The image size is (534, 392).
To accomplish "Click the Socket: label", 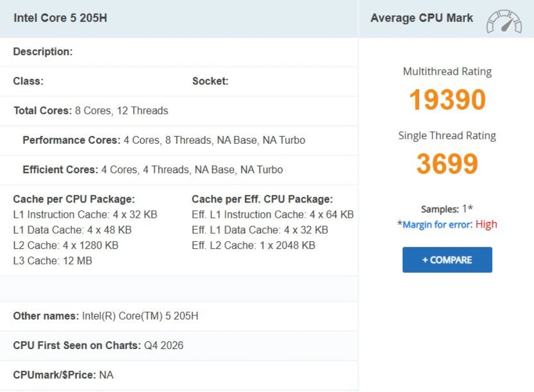I will (210, 81).
